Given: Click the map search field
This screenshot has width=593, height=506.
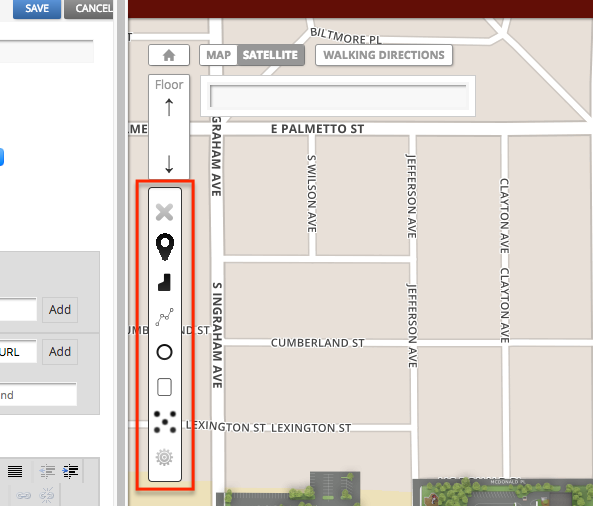Looking at the screenshot, I should (339, 96).
